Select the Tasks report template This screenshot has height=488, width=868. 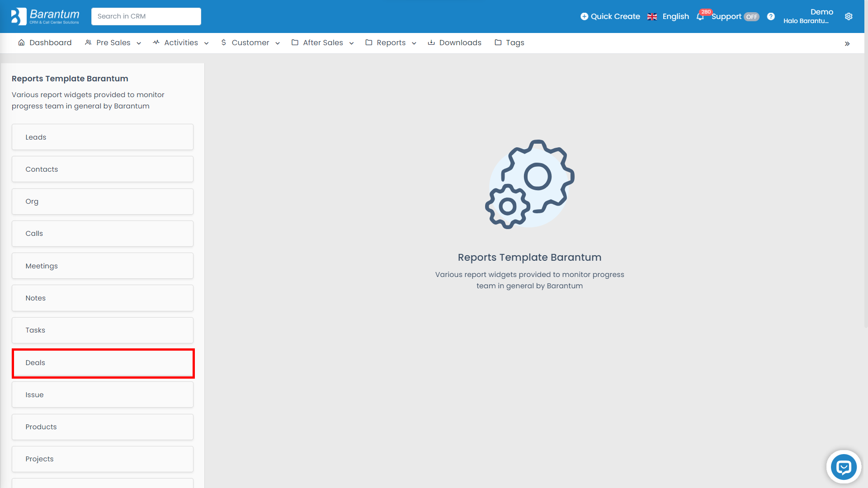pos(103,330)
